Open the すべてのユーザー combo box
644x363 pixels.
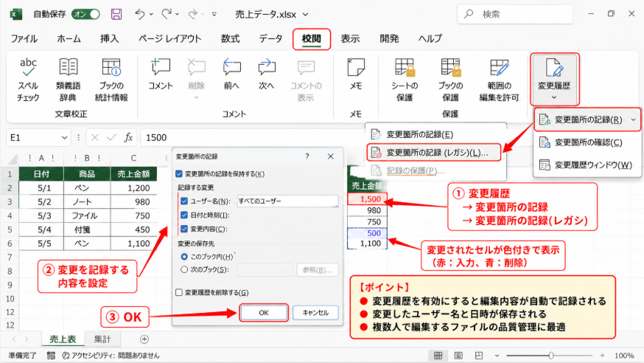(x=288, y=201)
